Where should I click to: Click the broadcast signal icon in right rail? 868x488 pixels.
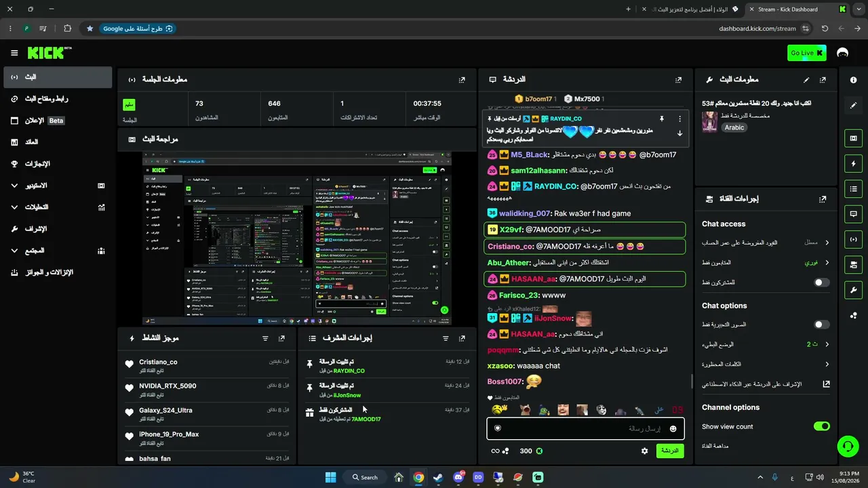pos(853,239)
